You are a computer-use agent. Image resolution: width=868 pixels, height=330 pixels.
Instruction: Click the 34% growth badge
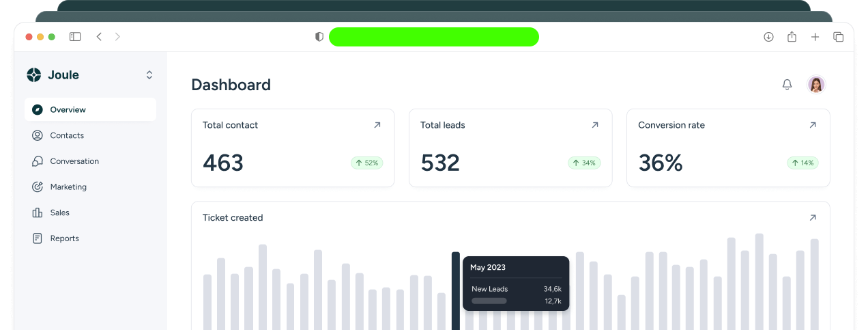point(584,163)
